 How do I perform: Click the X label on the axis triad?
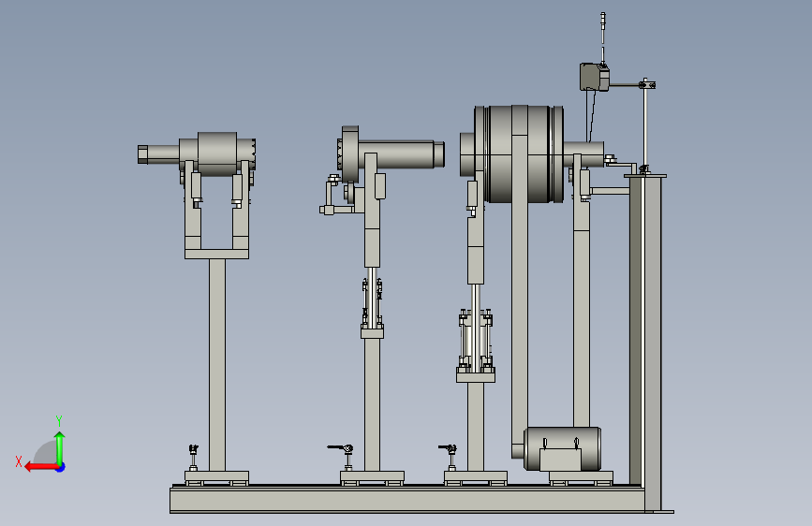(x=19, y=461)
